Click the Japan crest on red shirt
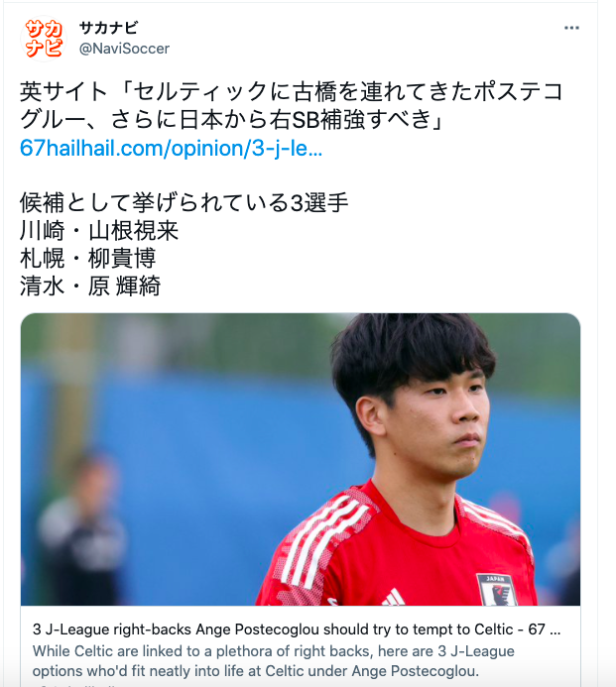This screenshot has width=616, height=687. [x=497, y=589]
